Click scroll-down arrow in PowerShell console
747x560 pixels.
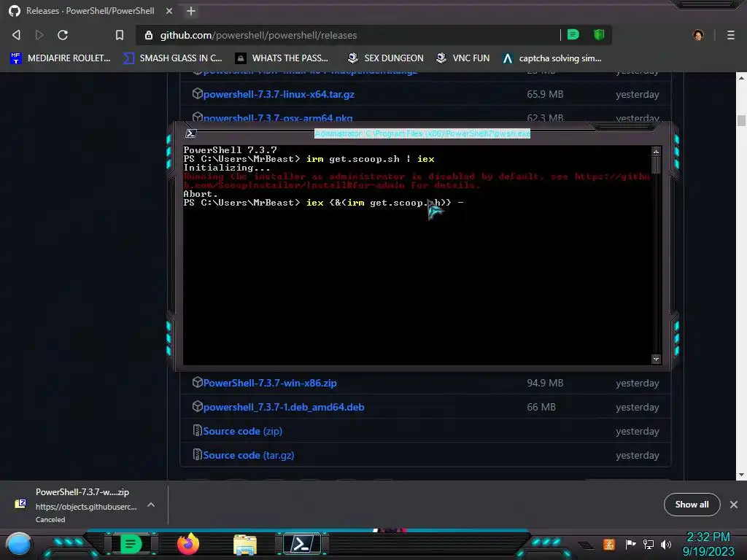point(656,359)
